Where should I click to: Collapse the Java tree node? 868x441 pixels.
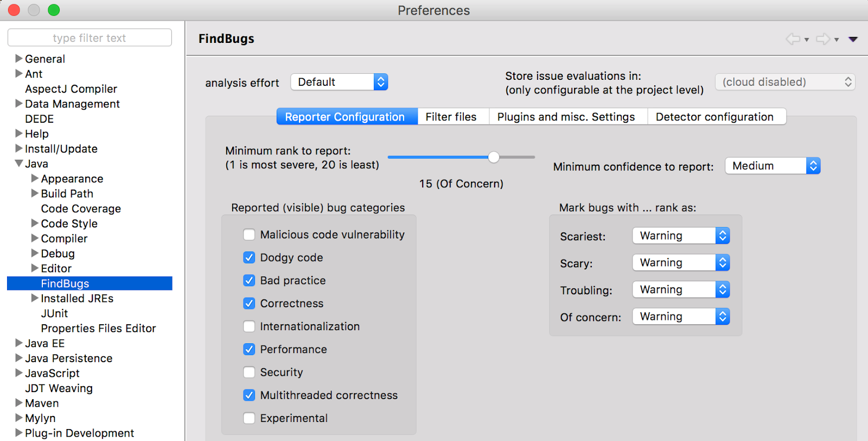(x=19, y=163)
